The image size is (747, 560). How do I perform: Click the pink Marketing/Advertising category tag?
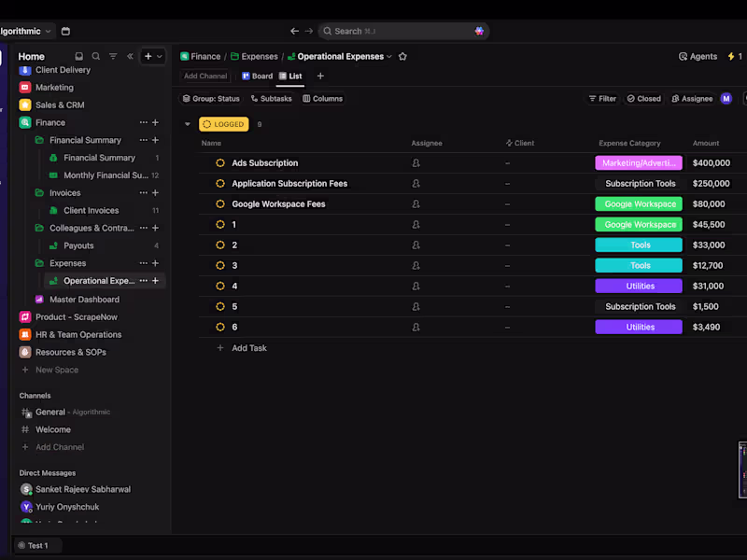pos(639,163)
